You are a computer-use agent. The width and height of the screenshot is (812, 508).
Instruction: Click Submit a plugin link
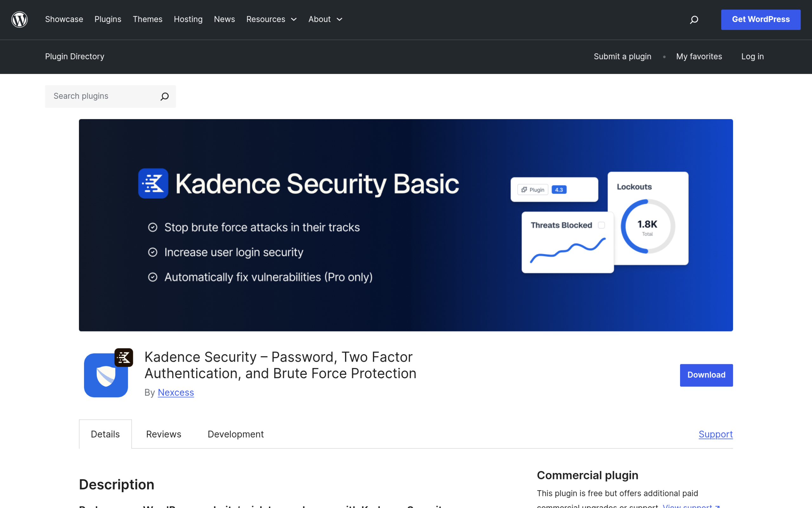(622, 57)
